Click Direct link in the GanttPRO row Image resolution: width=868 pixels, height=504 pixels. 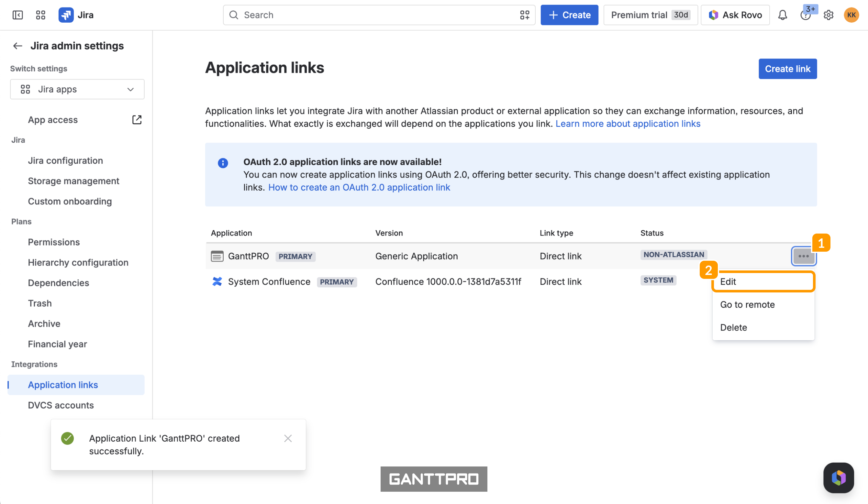point(561,256)
